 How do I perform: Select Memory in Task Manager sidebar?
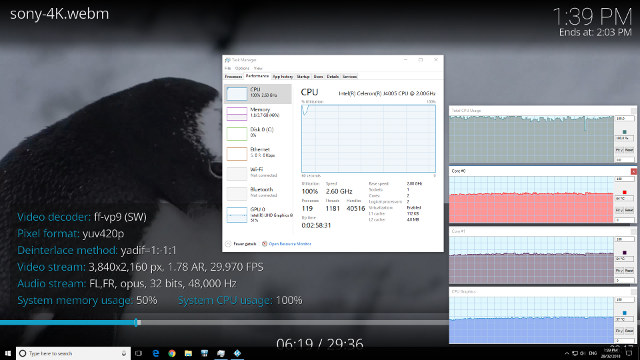[x=258, y=113]
